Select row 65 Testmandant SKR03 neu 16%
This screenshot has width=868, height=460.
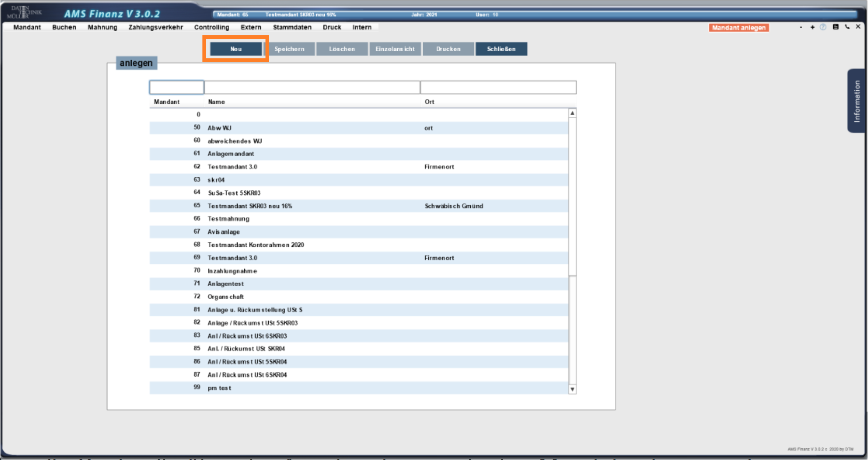click(x=249, y=206)
